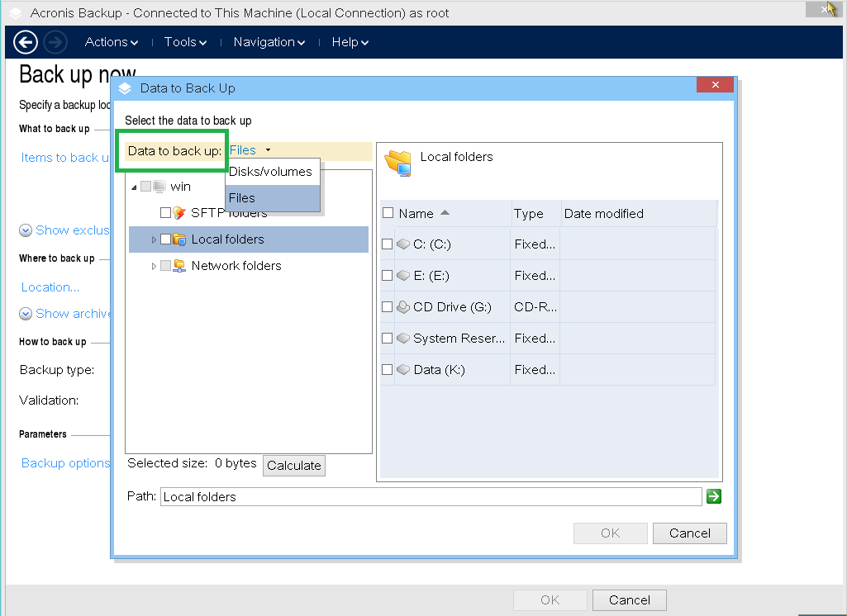The image size is (847, 616).
Task: Click the CD Drive (G:) disc icon
Action: (x=403, y=306)
